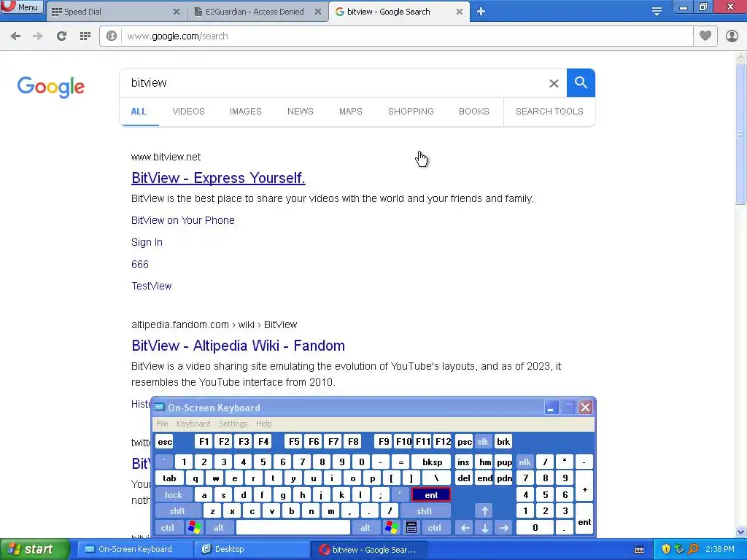The image size is (747, 560).
Task: Click the highlighted ent key
Action: coord(431,495)
